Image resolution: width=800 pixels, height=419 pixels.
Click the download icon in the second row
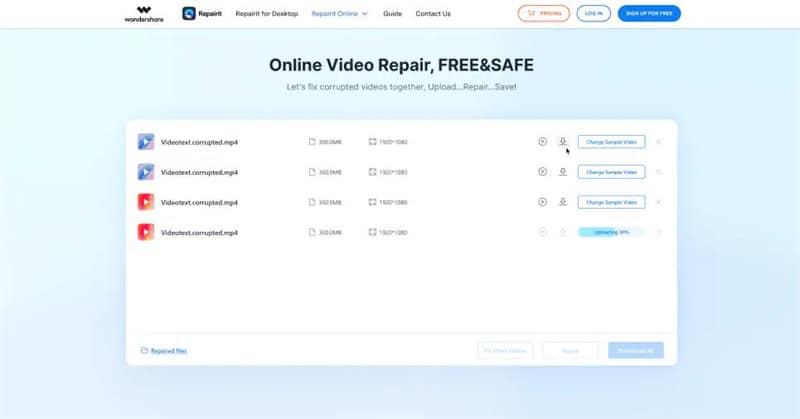[x=563, y=171]
